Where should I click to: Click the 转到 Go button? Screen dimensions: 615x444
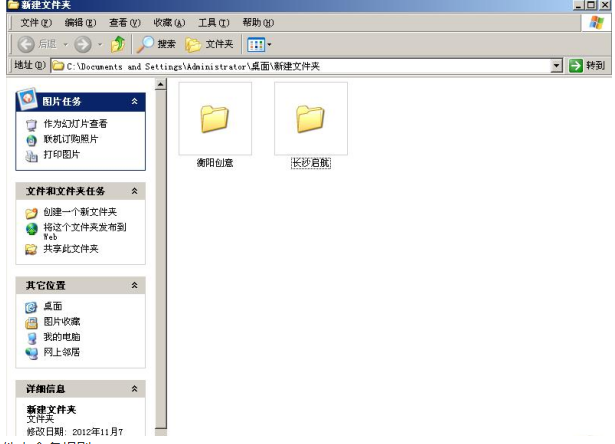coord(587,66)
